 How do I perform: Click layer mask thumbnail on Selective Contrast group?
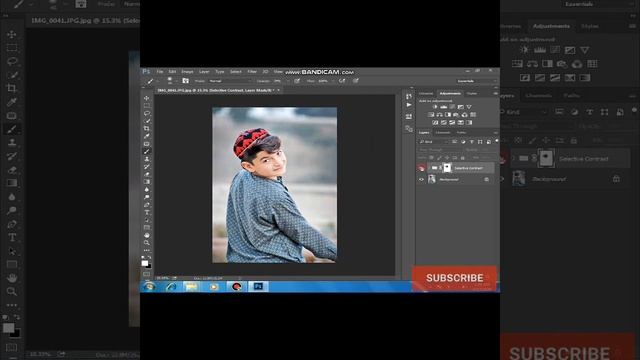click(x=447, y=168)
